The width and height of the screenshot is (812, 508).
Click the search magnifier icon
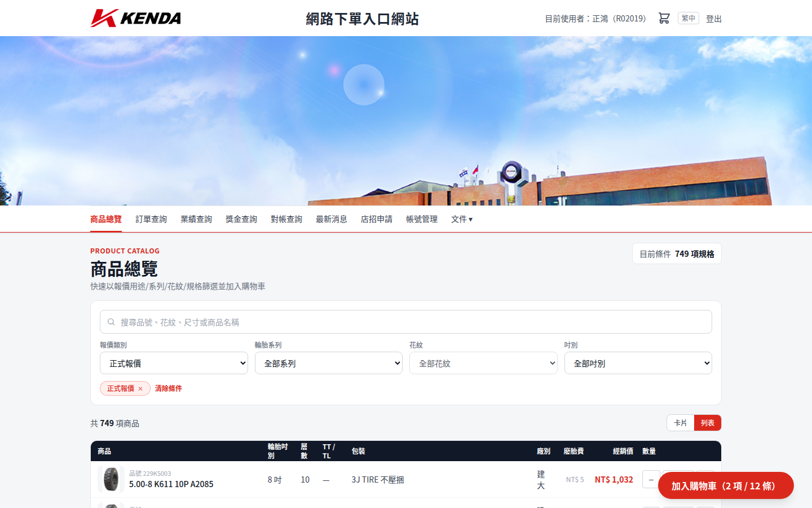[111, 322]
